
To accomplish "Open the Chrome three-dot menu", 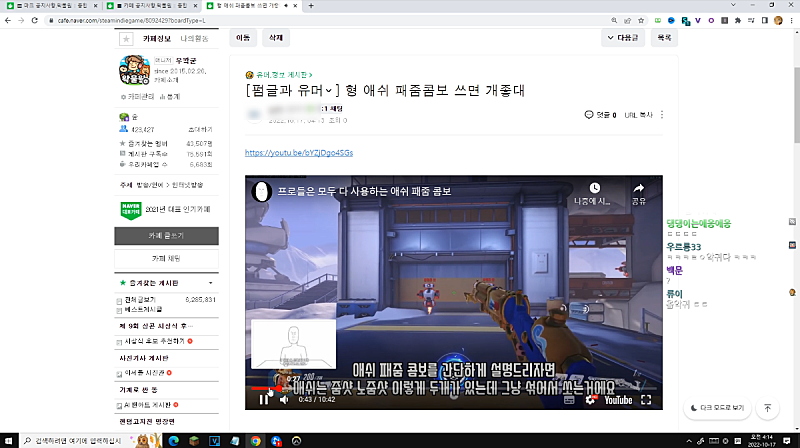I will (791, 20).
